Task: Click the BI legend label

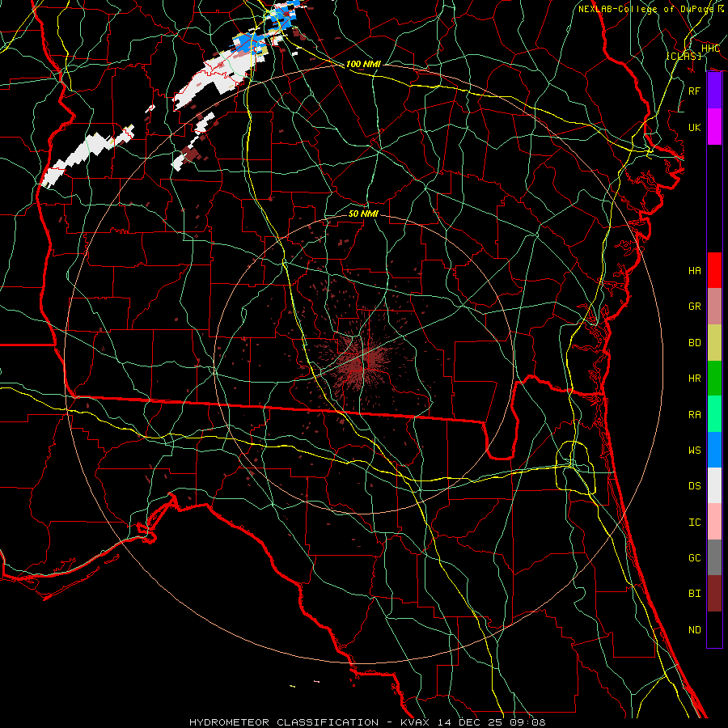Action: pyautogui.click(x=695, y=594)
